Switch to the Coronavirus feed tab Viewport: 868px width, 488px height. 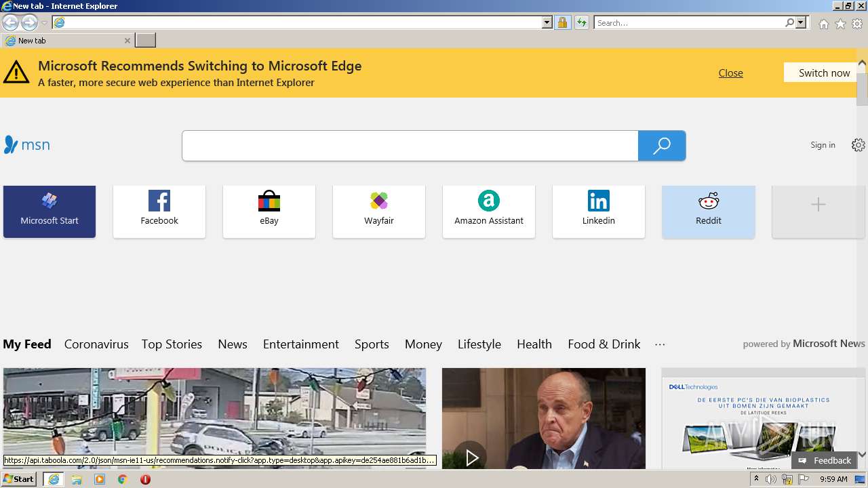[x=96, y=344]
